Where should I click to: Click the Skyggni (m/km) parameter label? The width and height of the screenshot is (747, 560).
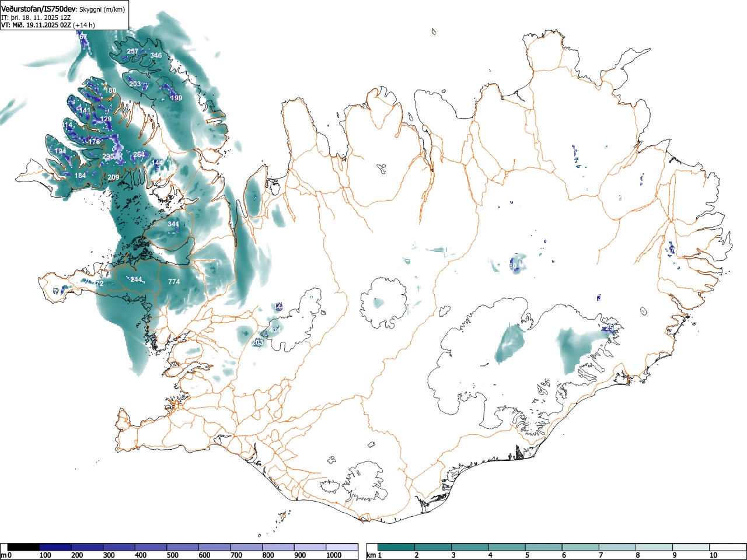click(x=102, y=9)
